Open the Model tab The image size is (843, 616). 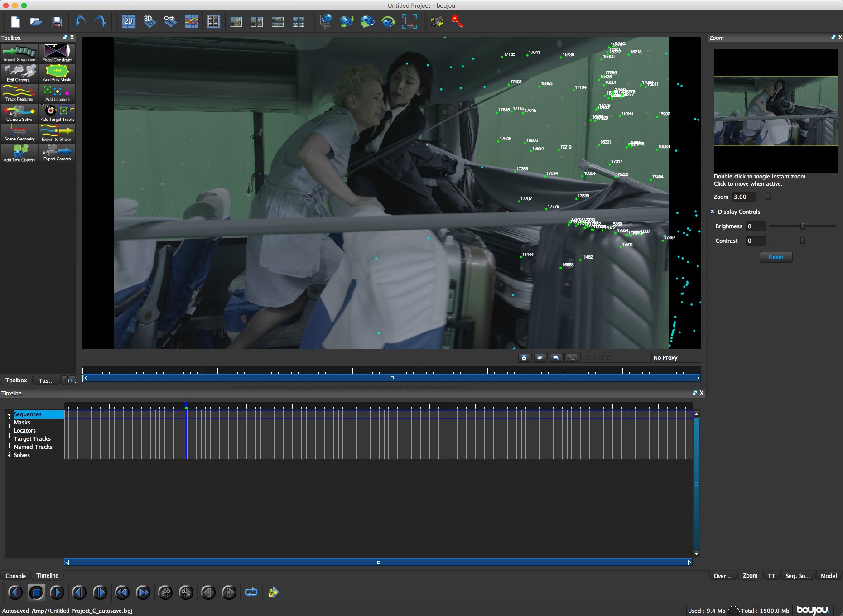829,576
